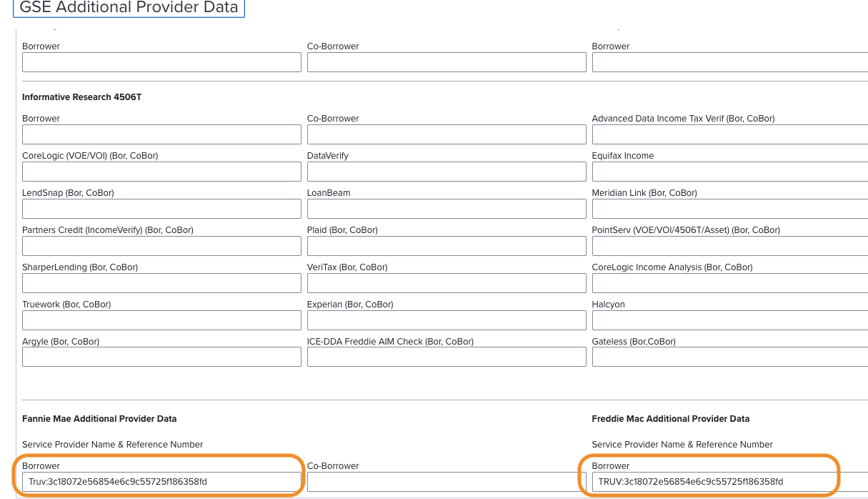Click the Equifax Income label
This screenshot has height=499, width=868.
(x=623, y=156)
